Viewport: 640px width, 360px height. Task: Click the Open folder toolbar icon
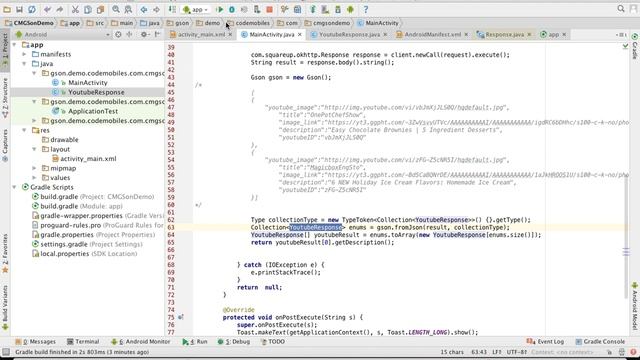[x=7, y=9]
